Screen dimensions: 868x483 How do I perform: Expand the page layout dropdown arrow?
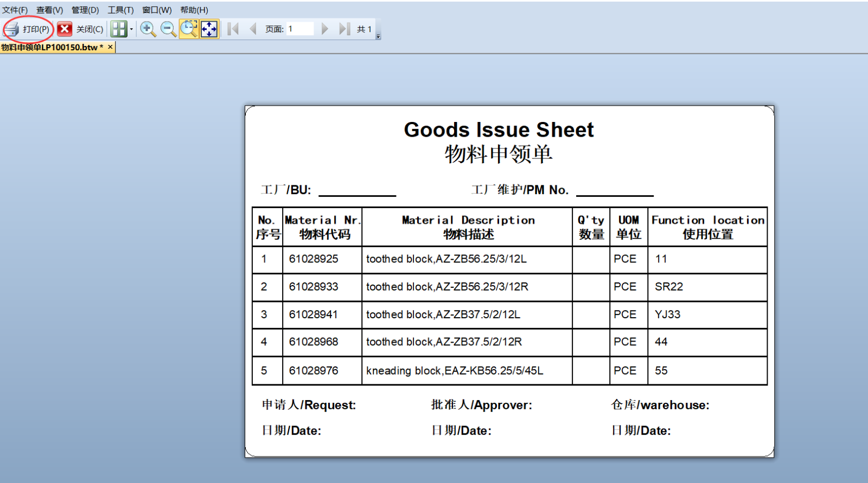pyautogui.click(x=131, y=29)
